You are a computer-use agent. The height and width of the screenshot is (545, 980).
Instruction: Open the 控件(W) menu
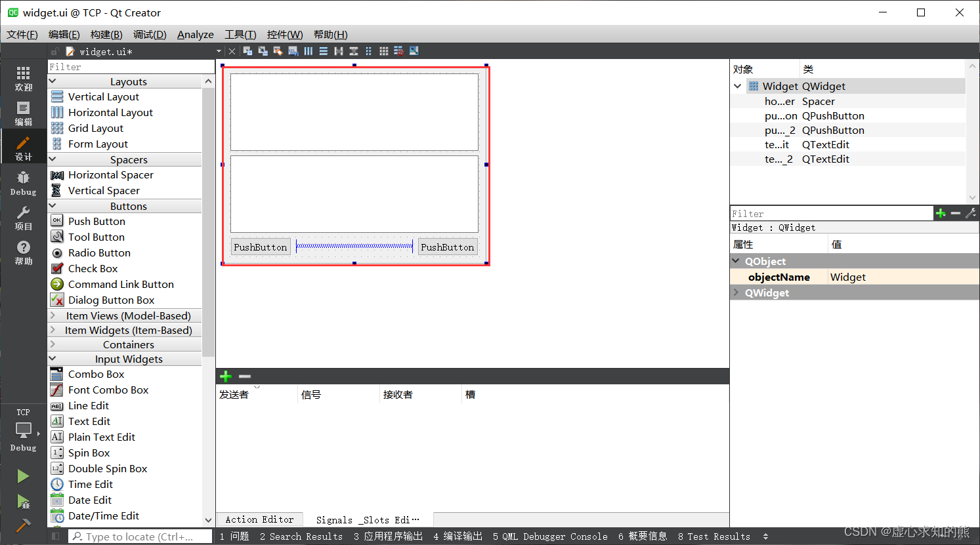[x=285, y=34]
